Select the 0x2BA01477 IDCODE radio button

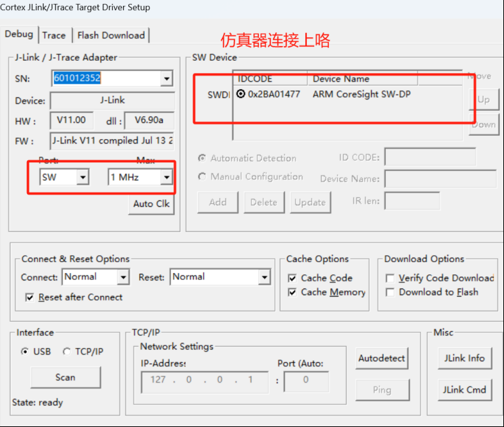click(241, 94)
